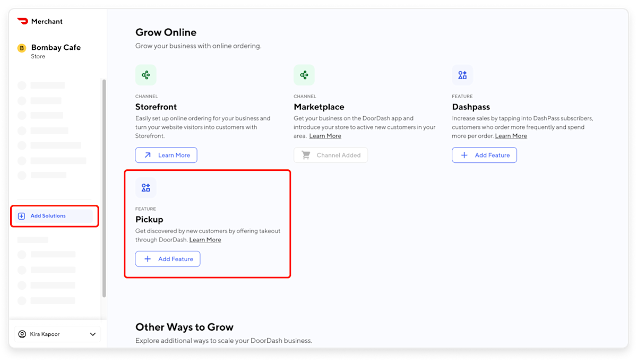Viewport: 637px width, 364px height.
Task: Click the arrow icon in Storefront Learn More button
Action: (148, 155)
